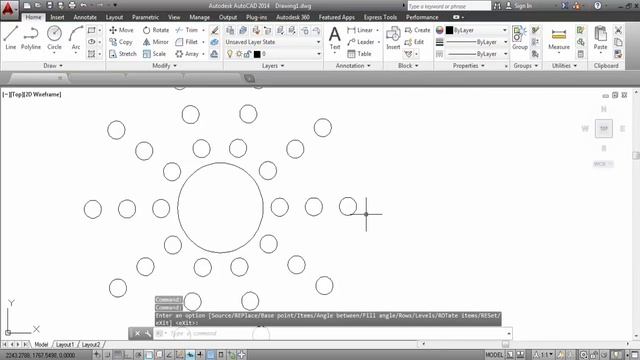Click the Trim tool
Screen dimensions: 640x360
click(x=187, y=30)
